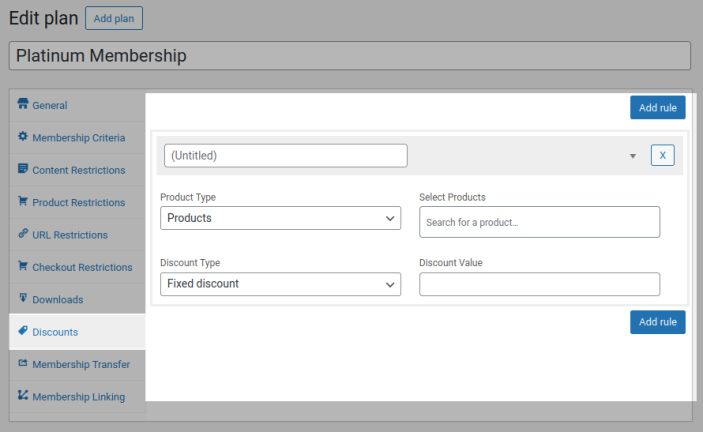Click the Product Restrictions cart icon
Screen dimensions: 703x432
(x=23, y=201)
